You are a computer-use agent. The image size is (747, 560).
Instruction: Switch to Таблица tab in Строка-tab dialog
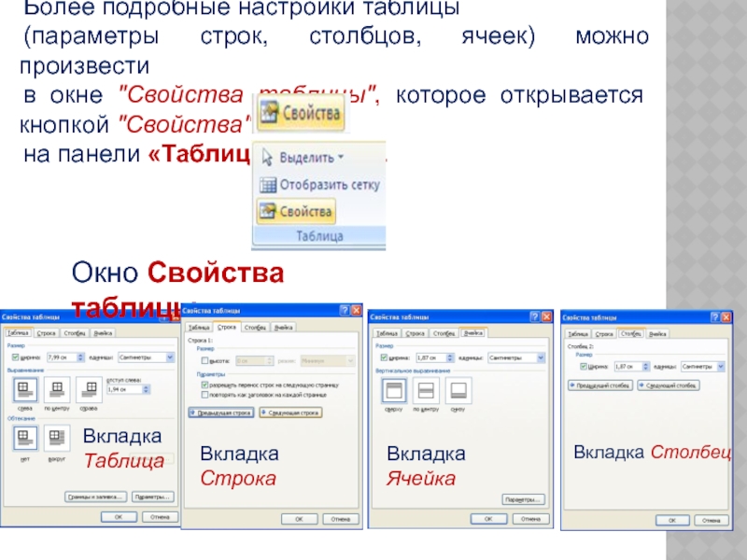199,328
